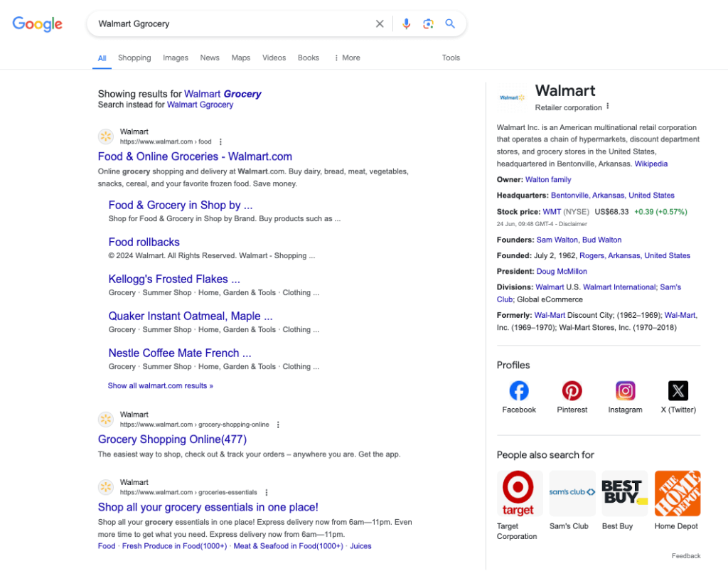Switch to the Images tab
This screenshot has height=576, width=728.
pos(175,58)
